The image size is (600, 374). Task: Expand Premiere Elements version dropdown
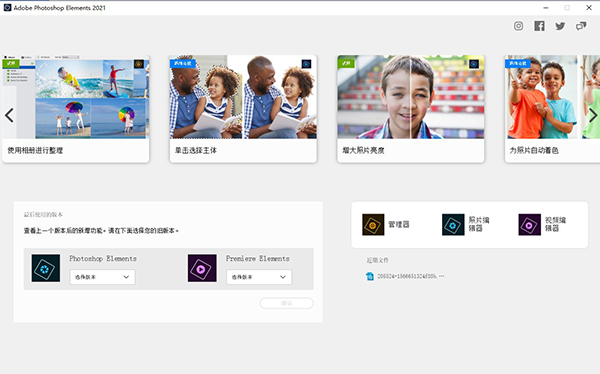point(259,277)
